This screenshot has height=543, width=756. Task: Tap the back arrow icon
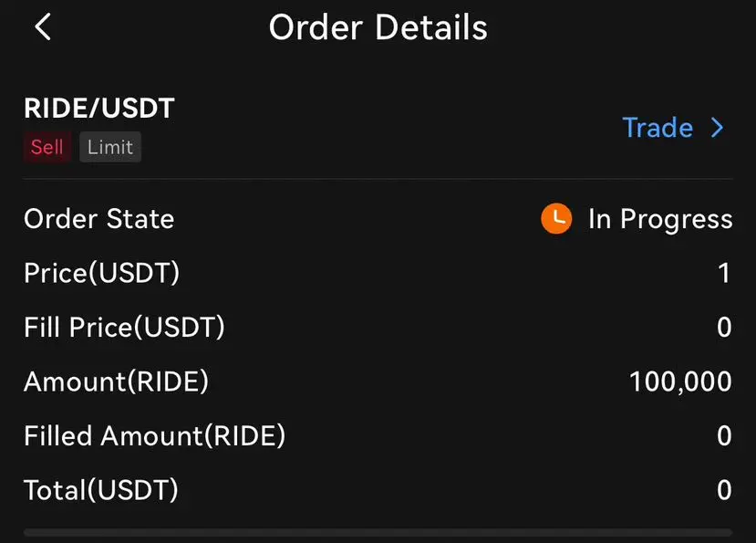43,27
